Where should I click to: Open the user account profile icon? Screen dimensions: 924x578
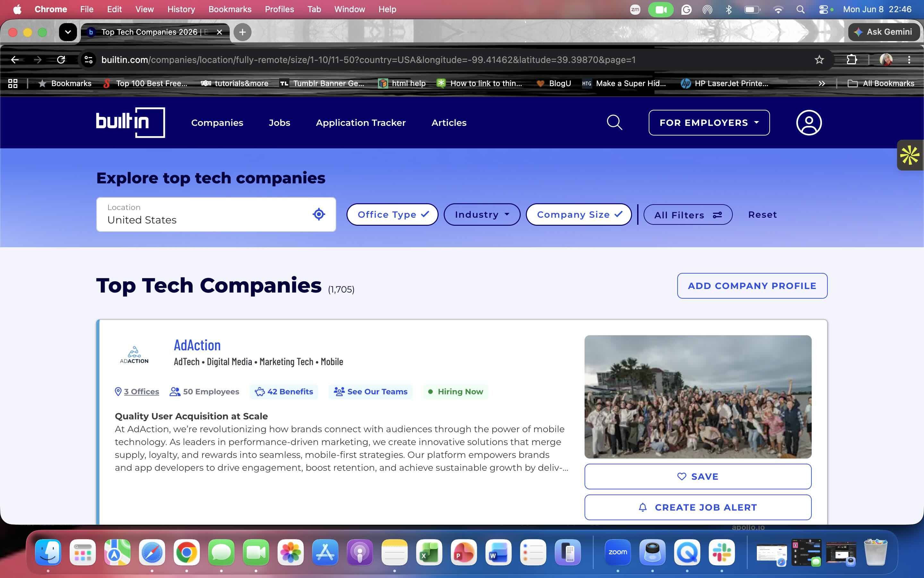coord(809,123)
